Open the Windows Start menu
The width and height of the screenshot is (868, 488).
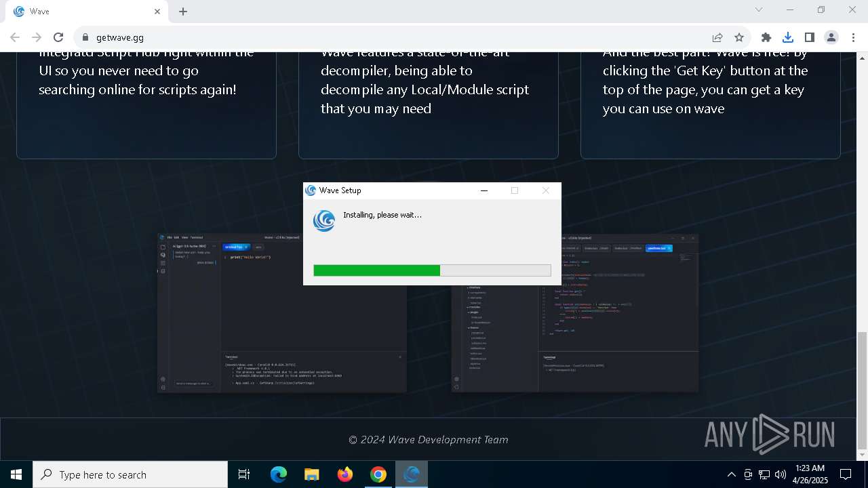click(16, 474)
